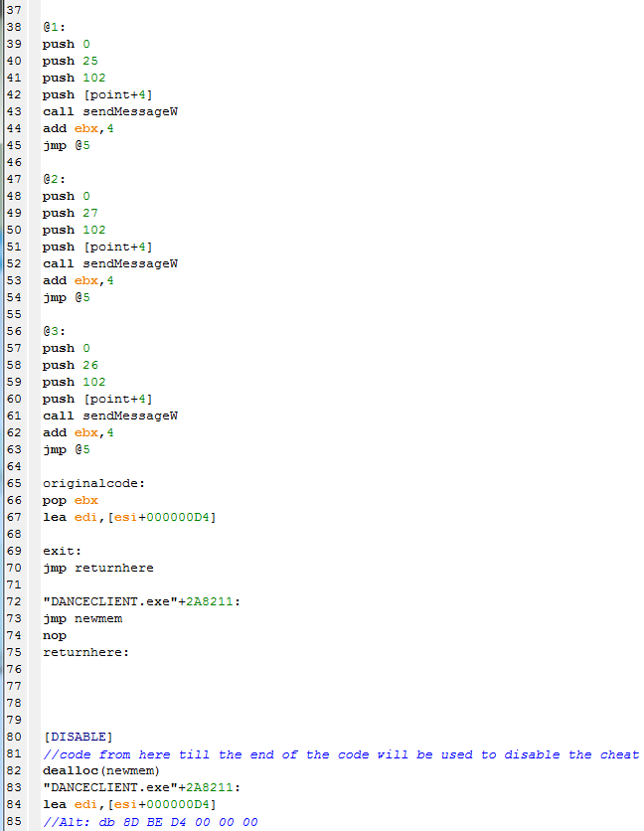Place cursor on the 'push 27' instruction
This screenshot has width=644, height=831.
[72, 213]
